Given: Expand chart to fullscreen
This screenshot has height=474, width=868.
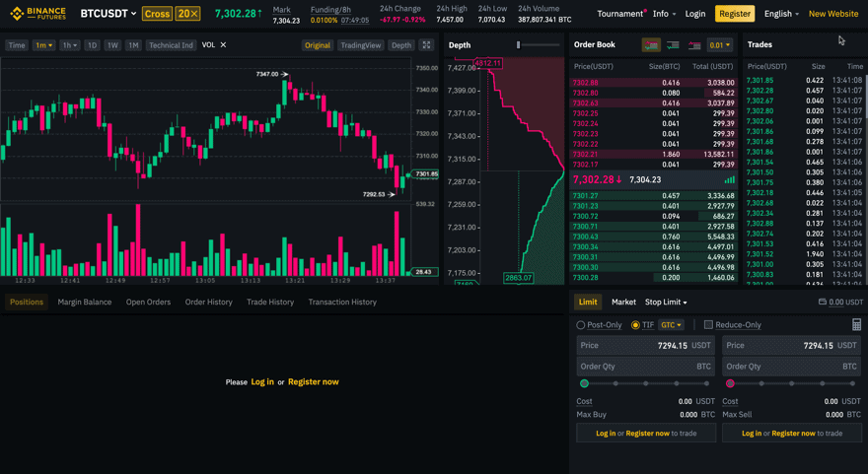Looking at the screenshot, I should 426,45.
